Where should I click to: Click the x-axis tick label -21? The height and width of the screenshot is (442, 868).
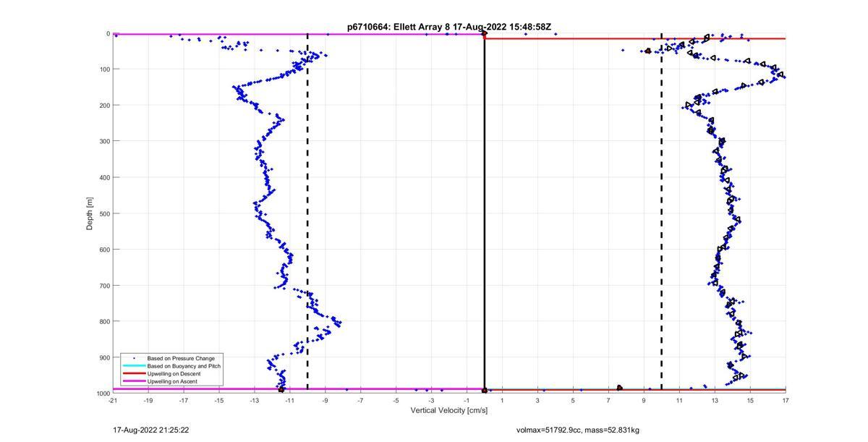[113, 400]
